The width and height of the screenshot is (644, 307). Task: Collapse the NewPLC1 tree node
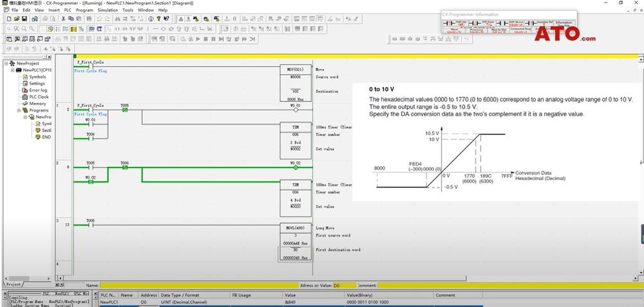click(13, 70)
